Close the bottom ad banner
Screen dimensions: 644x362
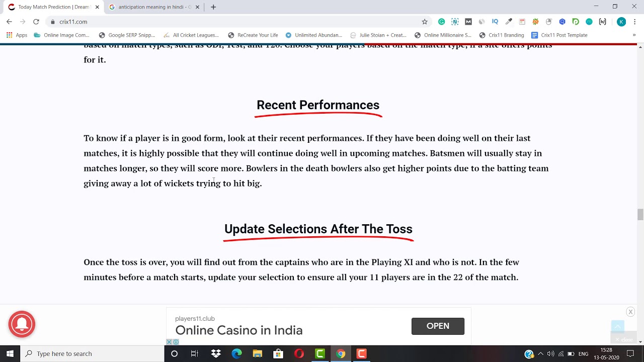click(x=630, y=312)
